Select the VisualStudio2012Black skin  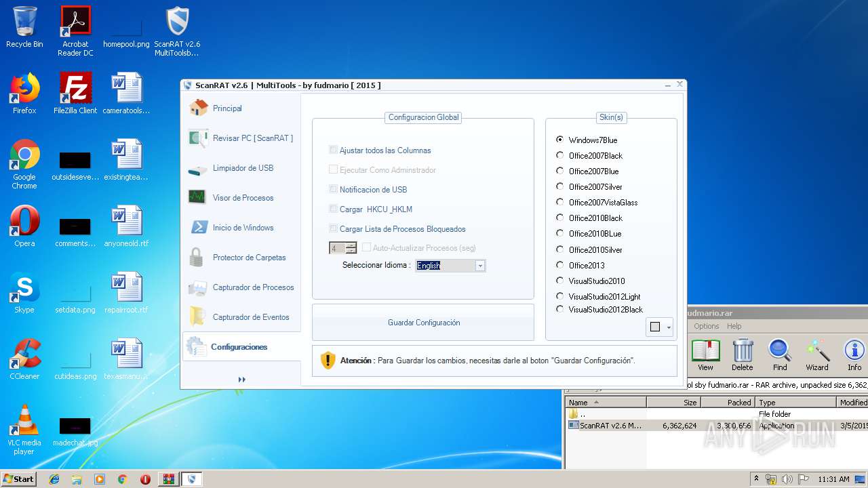click(559, 309)
